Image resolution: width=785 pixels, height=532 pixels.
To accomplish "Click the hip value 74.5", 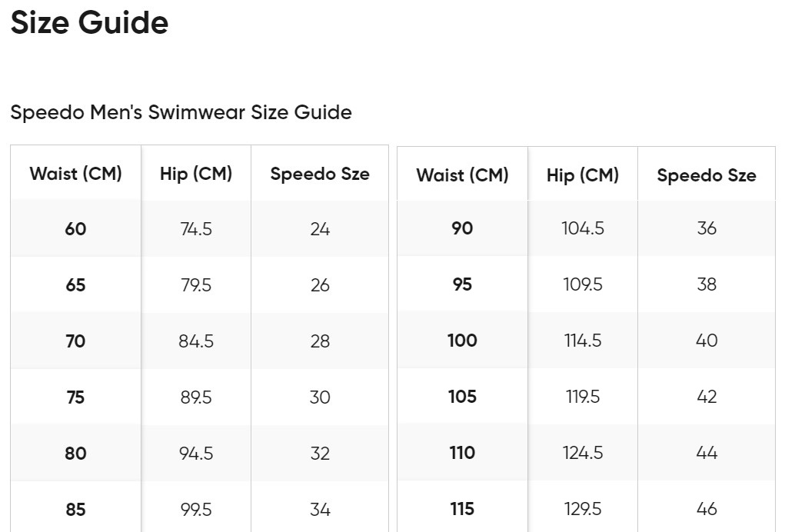I will point(196,229).
